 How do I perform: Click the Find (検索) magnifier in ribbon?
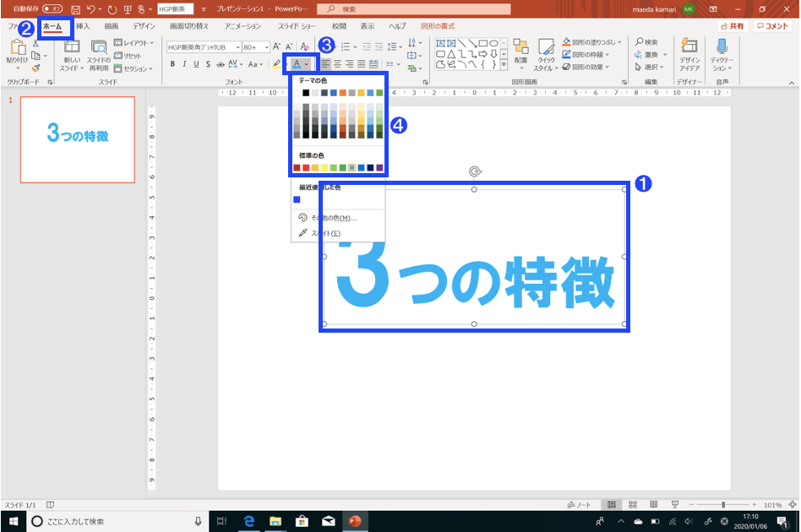click(646, 42)
